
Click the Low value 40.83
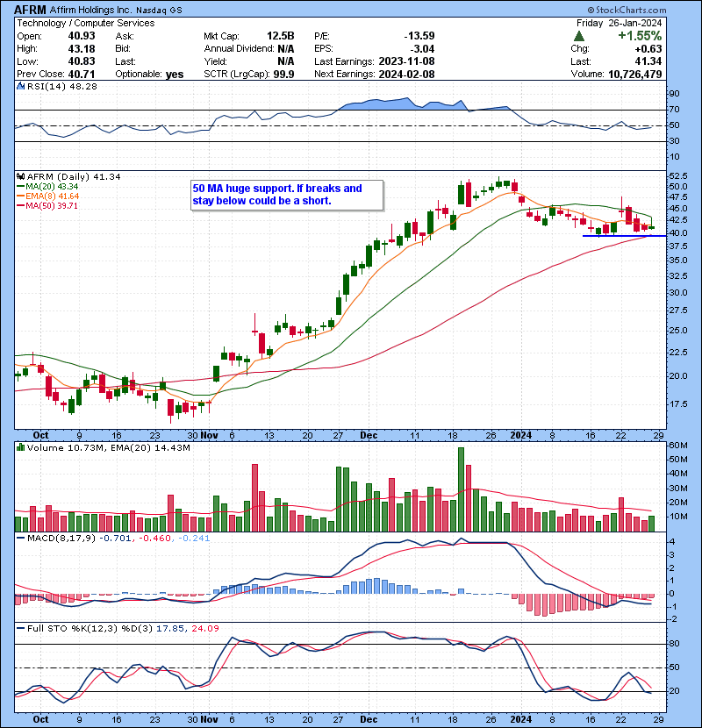tap(82, 61)
